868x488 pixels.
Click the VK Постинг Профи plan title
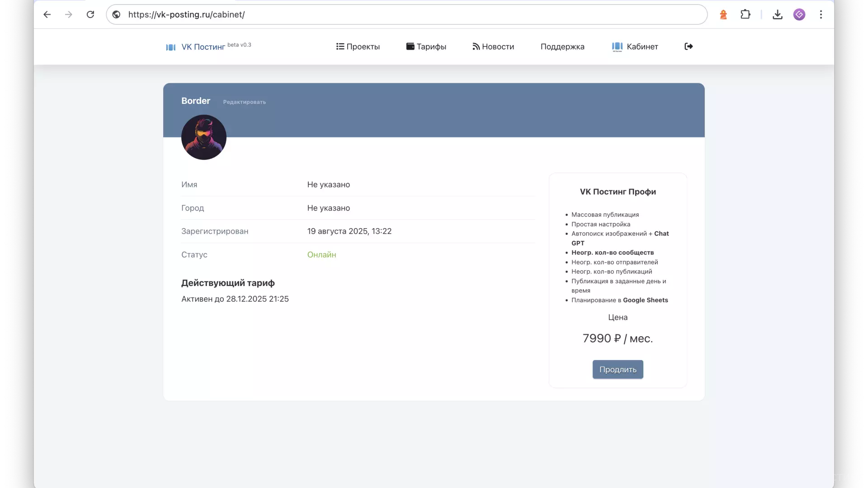pyautogui.click(x=618, y=192)
